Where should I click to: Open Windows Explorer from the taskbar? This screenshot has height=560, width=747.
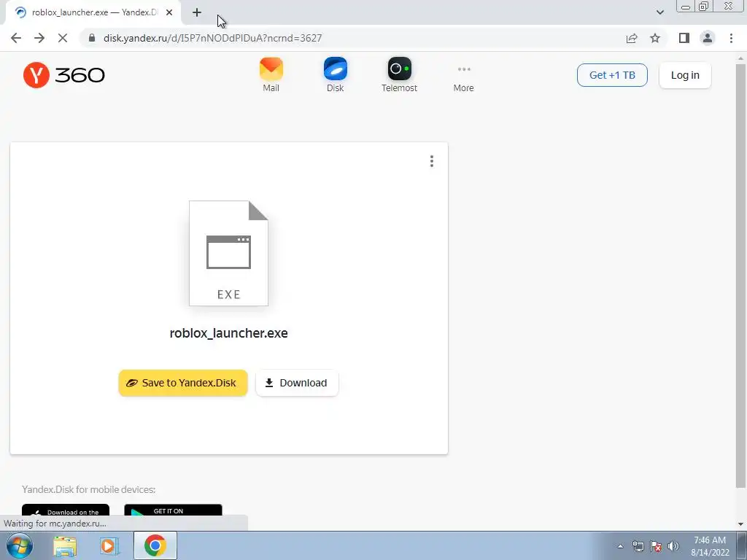[65, 545]
